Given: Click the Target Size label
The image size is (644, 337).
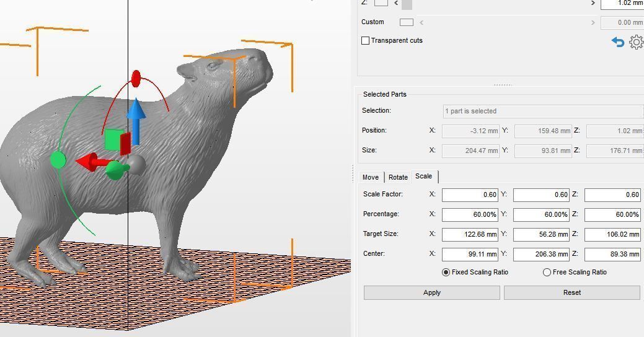Looking at the screenshot, I should (381, 234).
